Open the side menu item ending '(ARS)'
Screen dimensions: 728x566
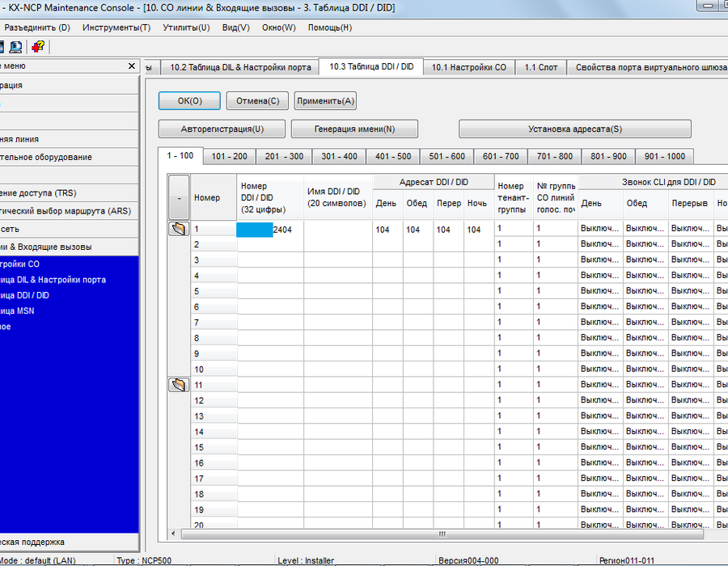tap(69, 211)
